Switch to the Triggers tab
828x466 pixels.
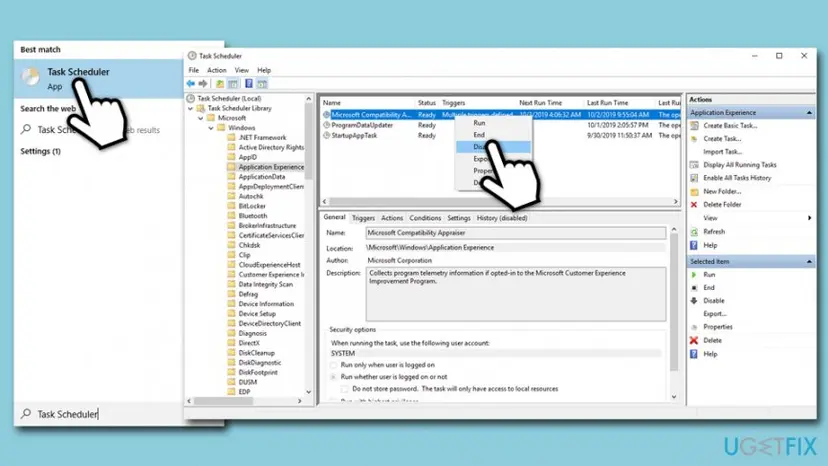pyautogui.click(x=363, y=218)
